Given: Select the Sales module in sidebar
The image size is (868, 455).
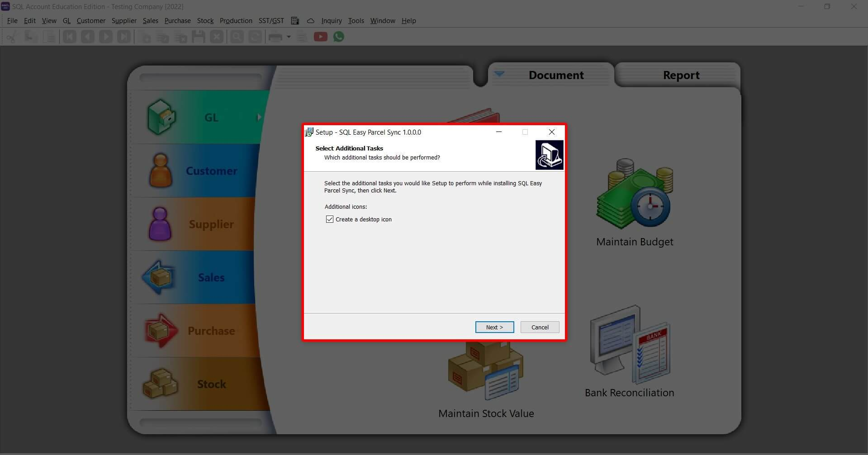Looking at the screenshot, I should click(195, 277).
